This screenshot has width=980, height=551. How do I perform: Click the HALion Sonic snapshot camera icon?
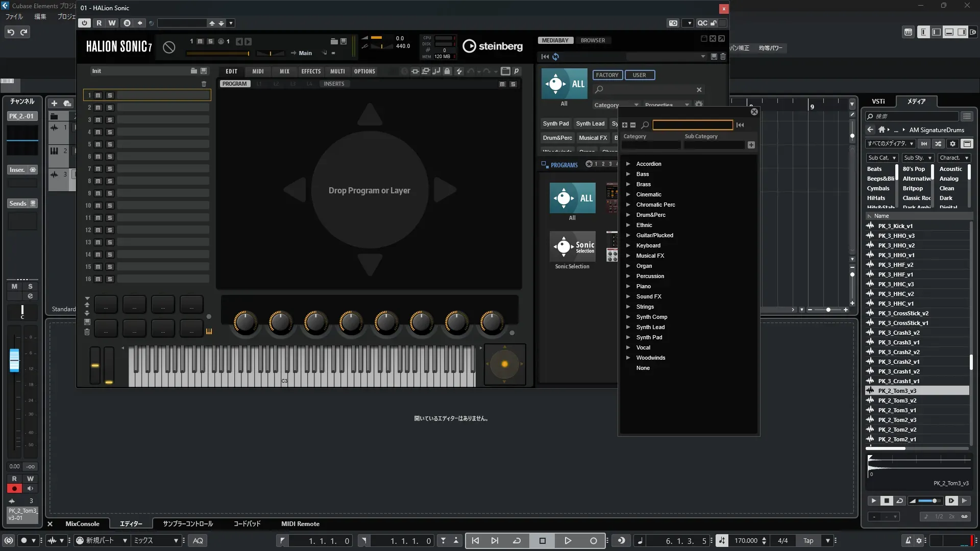click(x=673, y=23)
